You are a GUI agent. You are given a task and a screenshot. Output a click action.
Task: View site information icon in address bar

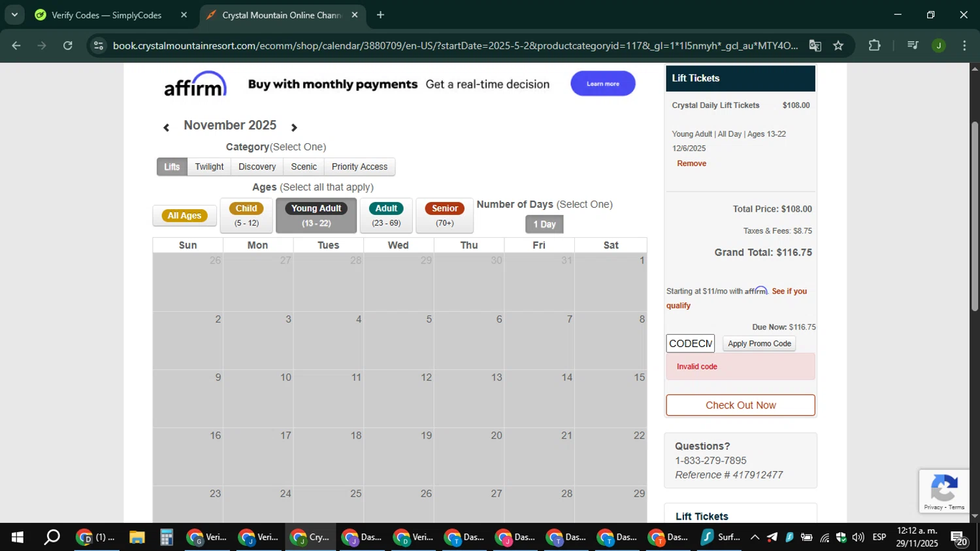[x=99, y=46]
